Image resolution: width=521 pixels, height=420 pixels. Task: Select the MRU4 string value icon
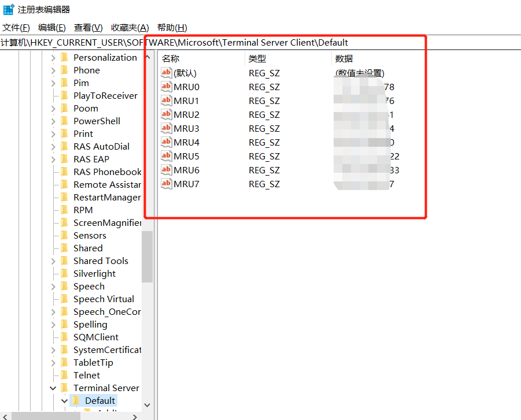(166, 142)
